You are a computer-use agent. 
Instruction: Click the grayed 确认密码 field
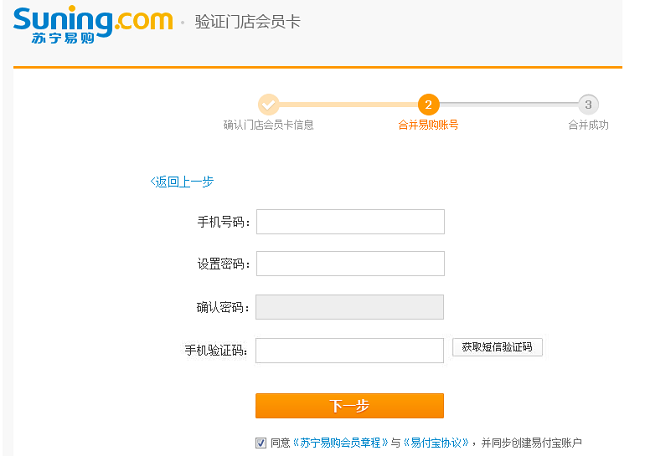click(x=349, y=307)
